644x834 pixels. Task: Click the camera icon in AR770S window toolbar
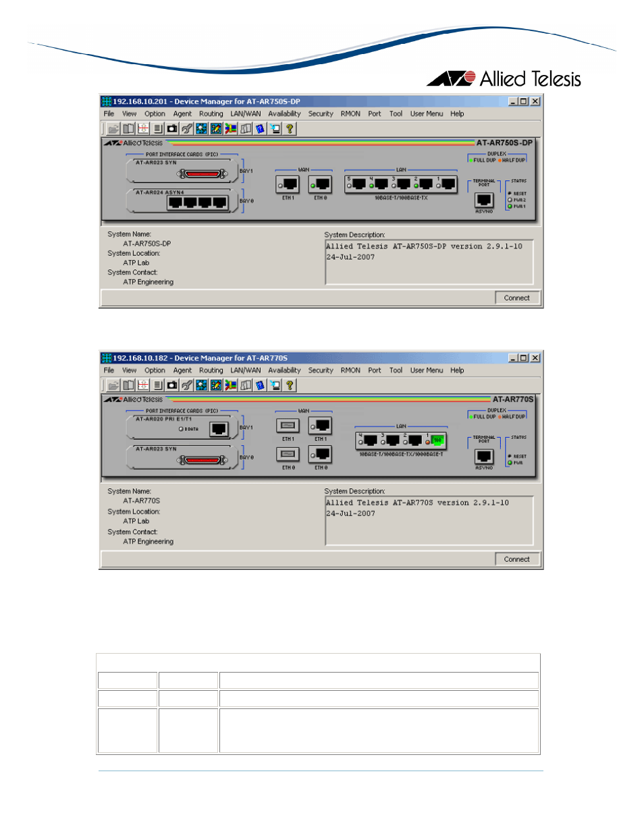(172, 385)
